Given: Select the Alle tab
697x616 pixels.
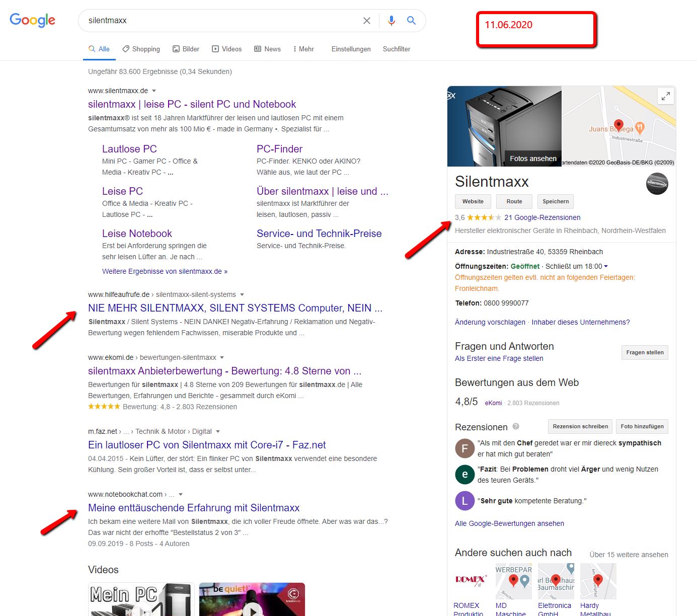Looking at the screenshot, I should [x=99, y=49].
